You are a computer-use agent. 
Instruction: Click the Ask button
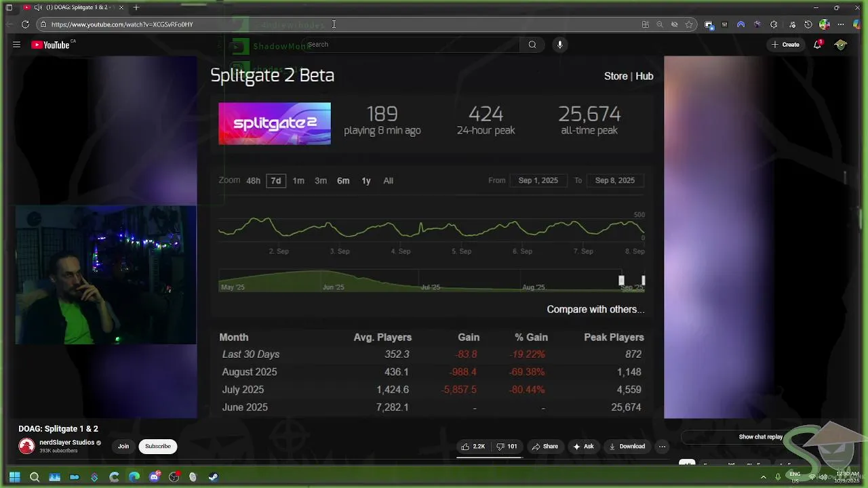583,447
